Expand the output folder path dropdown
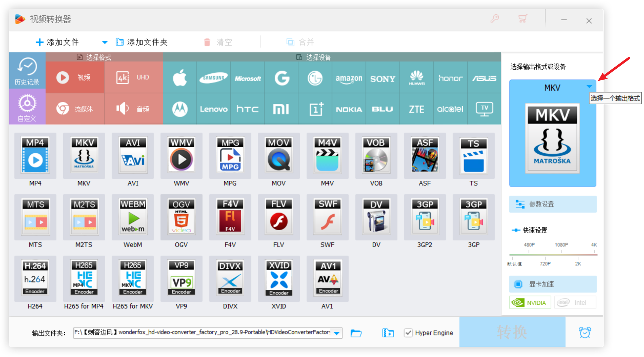The height and width of the screenshot is (357, 644). (337, 333)
